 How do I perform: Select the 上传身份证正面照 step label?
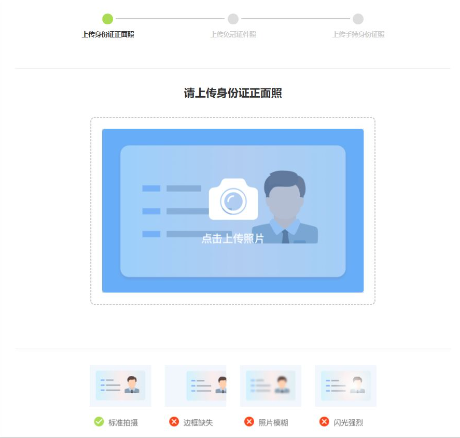coord(108,34)
